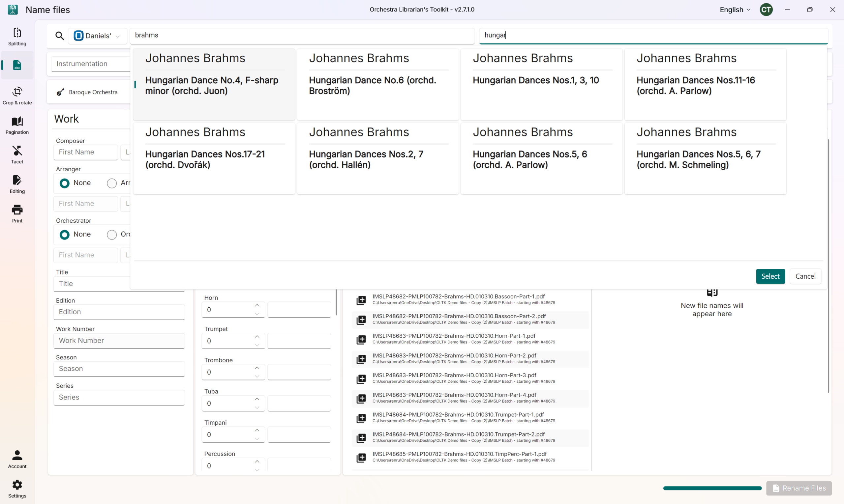The image size is (844, 504).
Task: Increase Tuba count with up arrow
Action: click(257, 399)
